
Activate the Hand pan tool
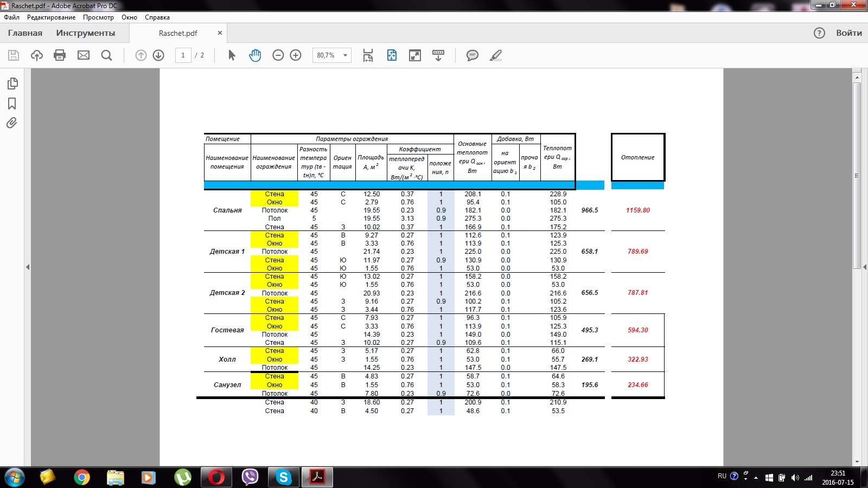tap(255, 55)
